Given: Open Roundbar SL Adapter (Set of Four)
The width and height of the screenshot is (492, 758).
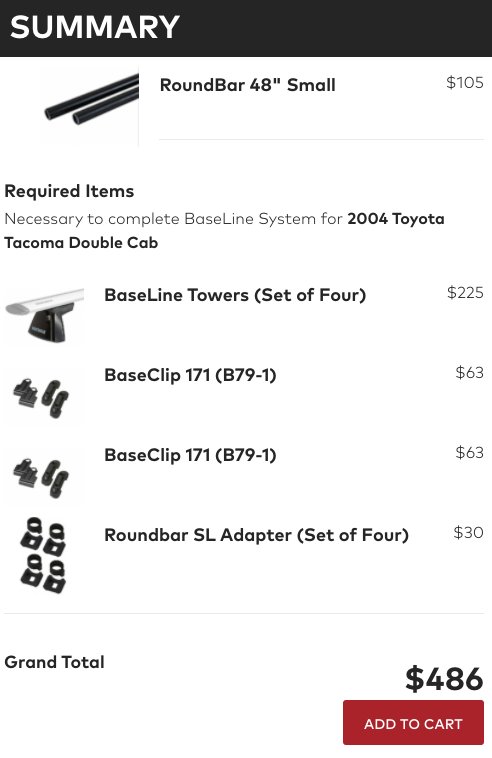Looking at the screenshot, I should click(257, 535).
